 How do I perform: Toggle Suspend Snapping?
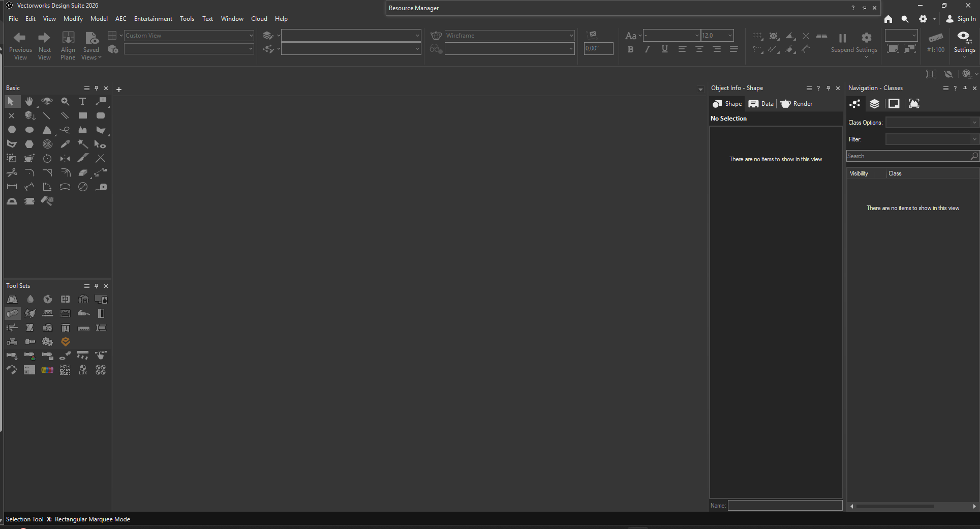click(842, 43)
